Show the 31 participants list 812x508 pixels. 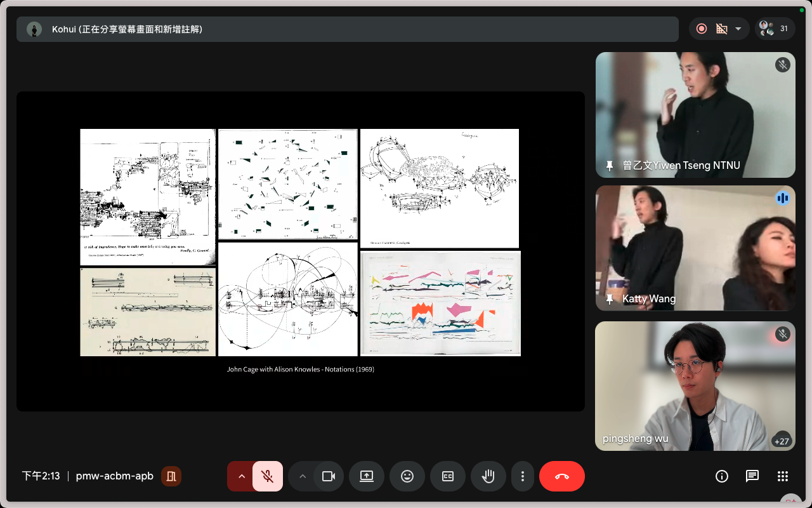click(775, 29)
